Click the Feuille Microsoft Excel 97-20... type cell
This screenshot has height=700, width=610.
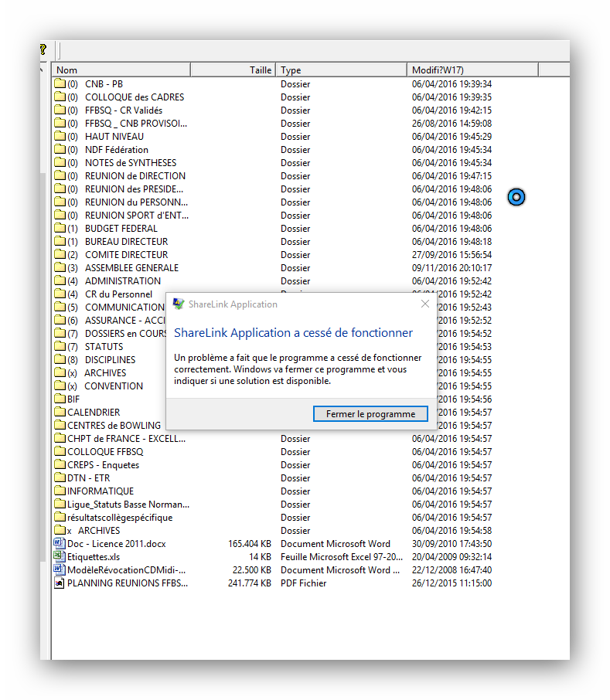click(x=342, y=557)
